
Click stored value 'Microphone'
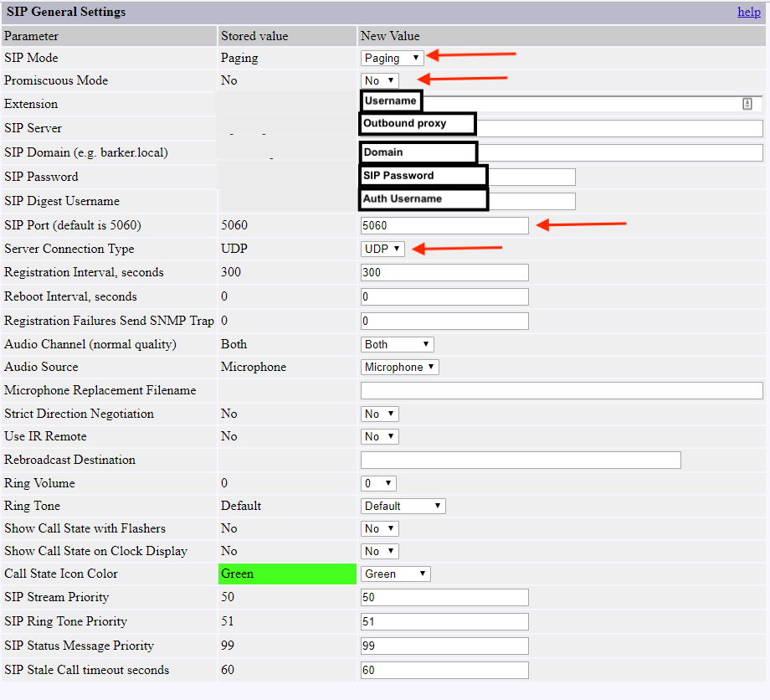(x=254, y=367)
